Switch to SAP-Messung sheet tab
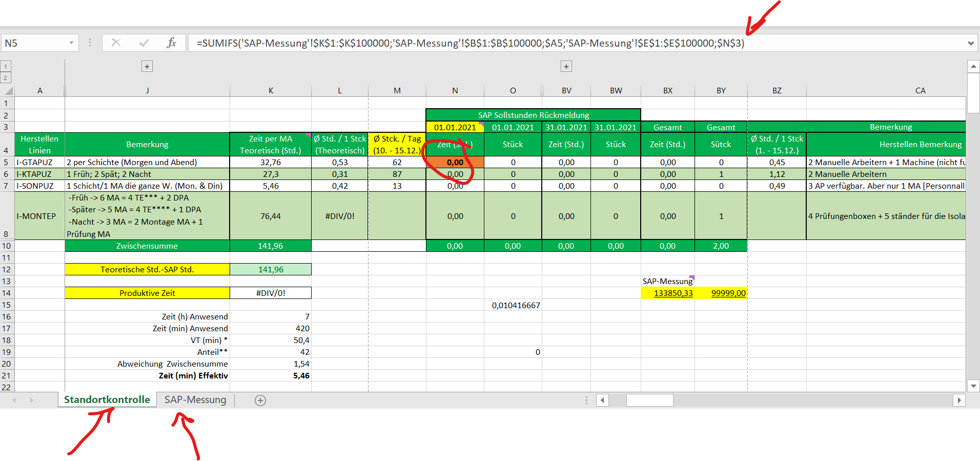This screenshot has width=980, height=461. [195, 399]
